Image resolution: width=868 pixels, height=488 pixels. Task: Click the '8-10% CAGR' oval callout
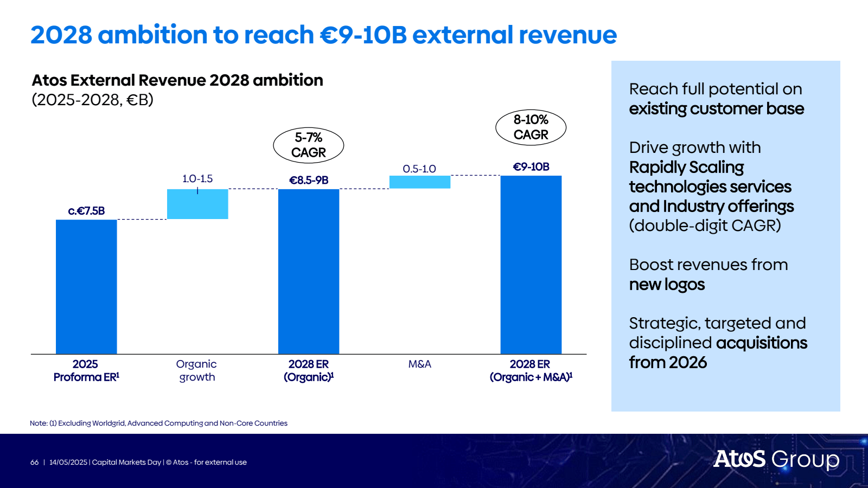click(x=531, y=127)
